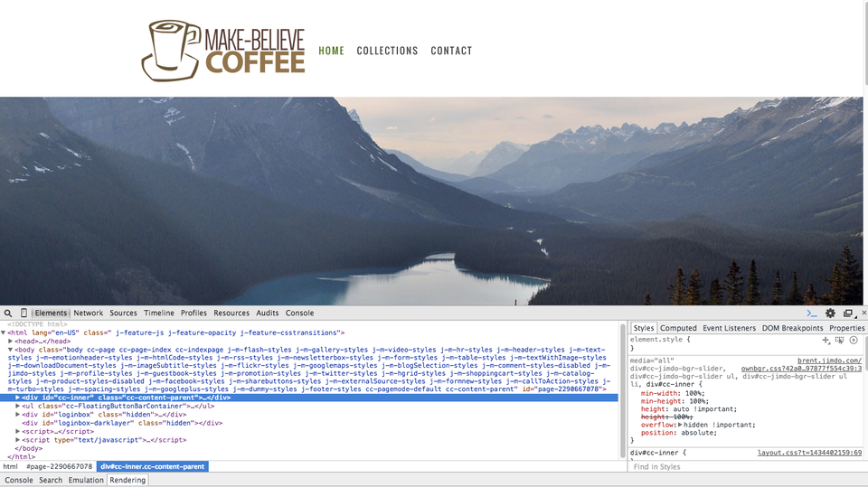The image size is (868, 487).
Task: Click the element.style rule header
Action: click(660, 340)
